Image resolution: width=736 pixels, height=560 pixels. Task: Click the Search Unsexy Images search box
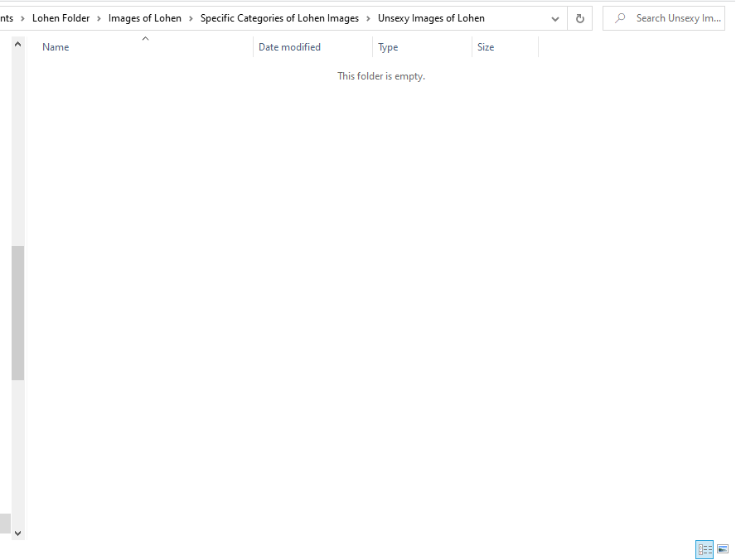(x=664, y=18)
